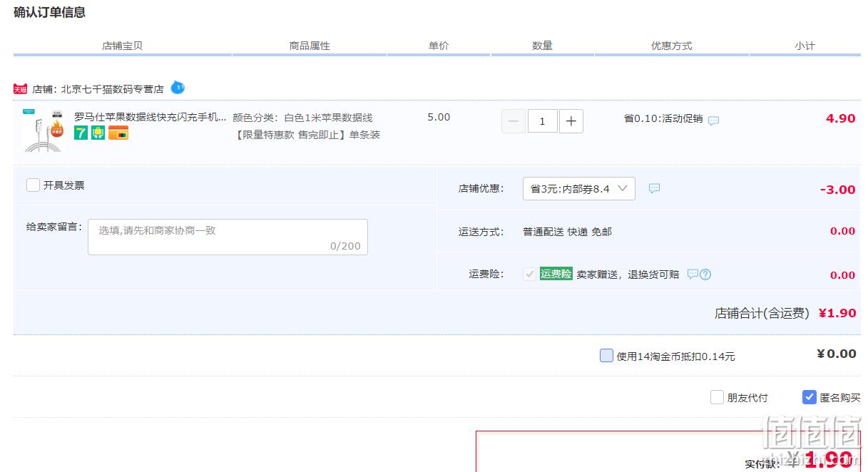Screen dimensions: 868x472
Task: Increase quantity with the plus button
Action: coord(571,121)
